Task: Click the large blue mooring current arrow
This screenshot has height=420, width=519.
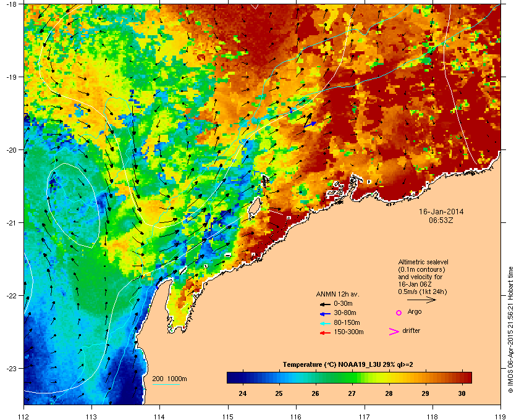Action: point(310,124)
